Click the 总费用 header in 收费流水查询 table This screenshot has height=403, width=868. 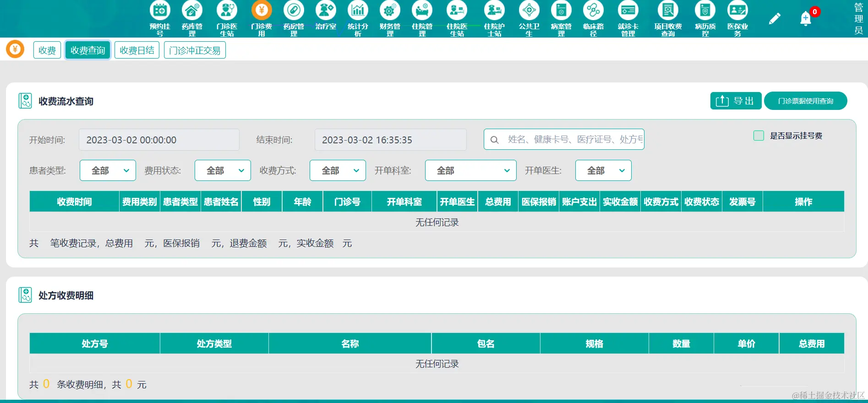pos(498,201)
